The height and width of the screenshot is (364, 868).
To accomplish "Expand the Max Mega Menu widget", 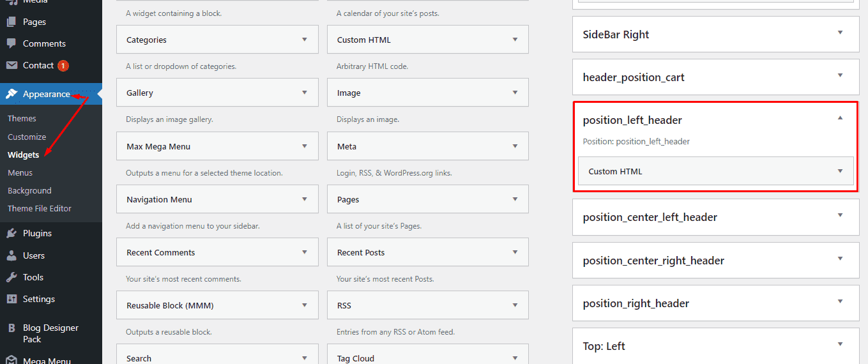I will click(304, 146).
